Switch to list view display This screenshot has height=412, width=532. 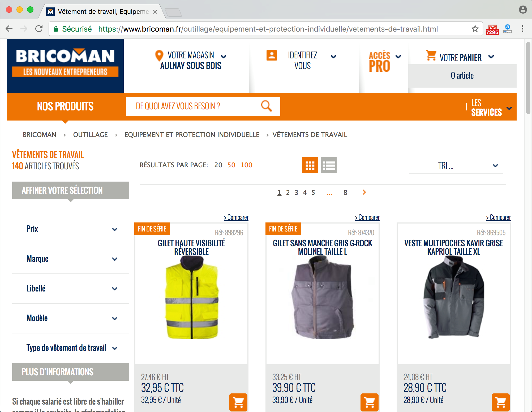(329, 165)
